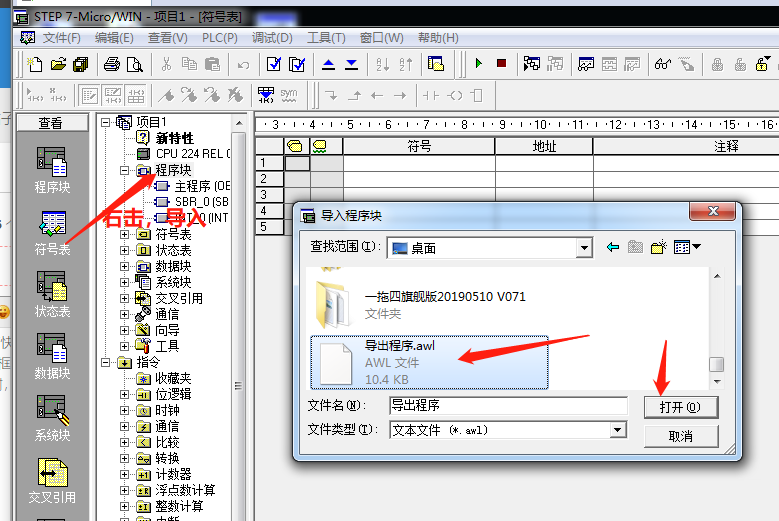
Task: Click row 1 symbol cell in table
Action: pos(419,163)
